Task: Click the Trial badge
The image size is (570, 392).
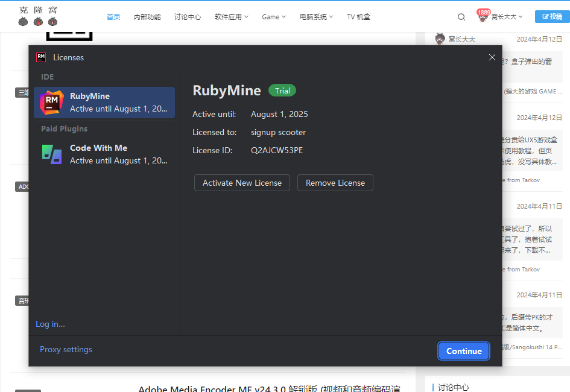Action: click(x=282, y=90)
